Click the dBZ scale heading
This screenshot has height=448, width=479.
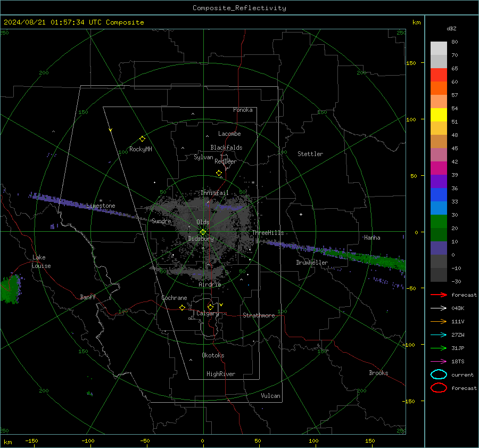click(451, 28)
